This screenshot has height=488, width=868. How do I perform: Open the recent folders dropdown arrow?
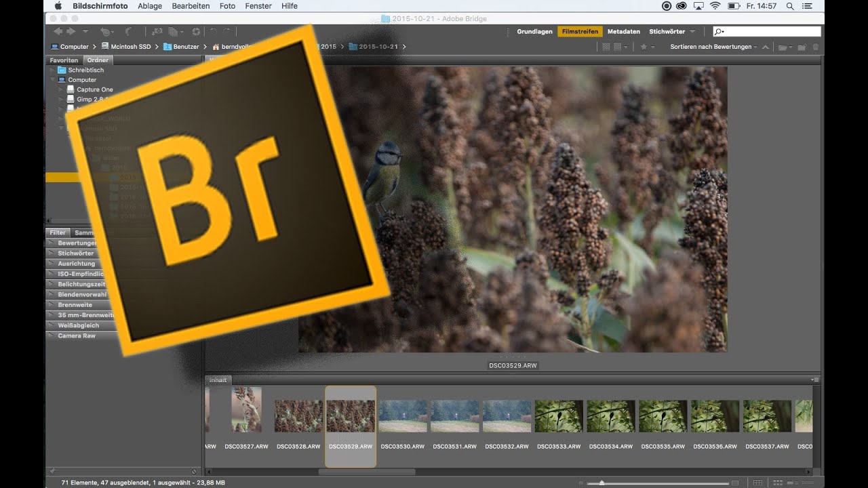(85, 32)
